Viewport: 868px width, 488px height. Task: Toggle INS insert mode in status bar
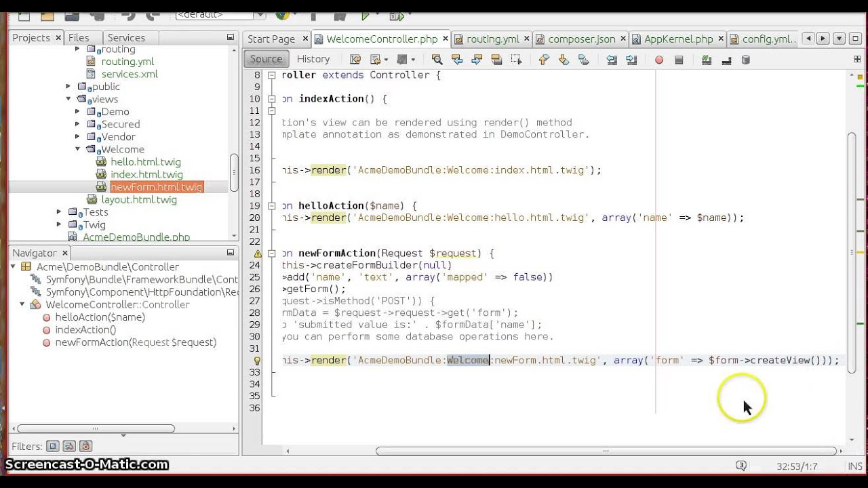855,466
